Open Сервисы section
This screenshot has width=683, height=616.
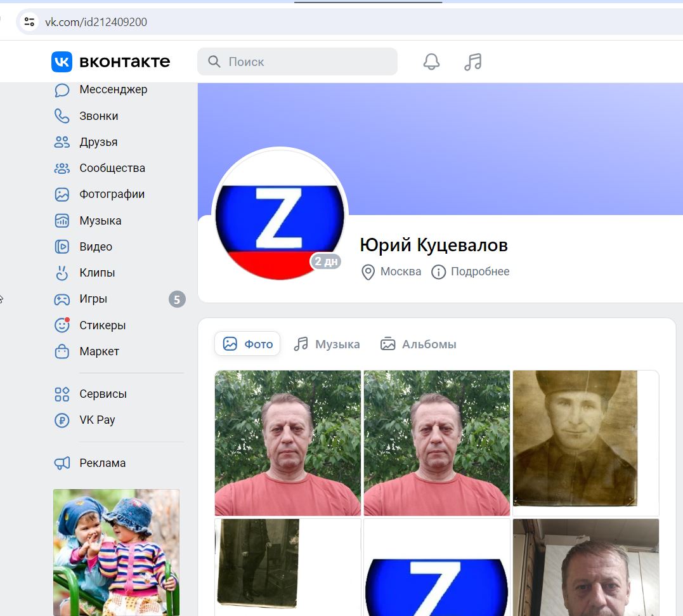coord(103,394)
